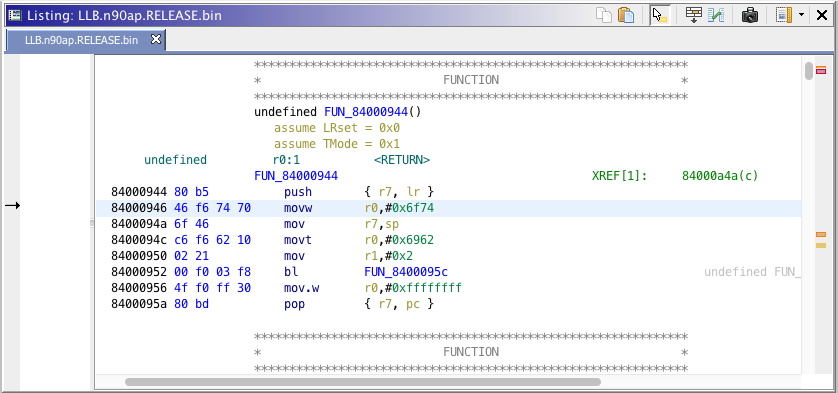Click bytes 46 f6 74 70

pos(213,208)
